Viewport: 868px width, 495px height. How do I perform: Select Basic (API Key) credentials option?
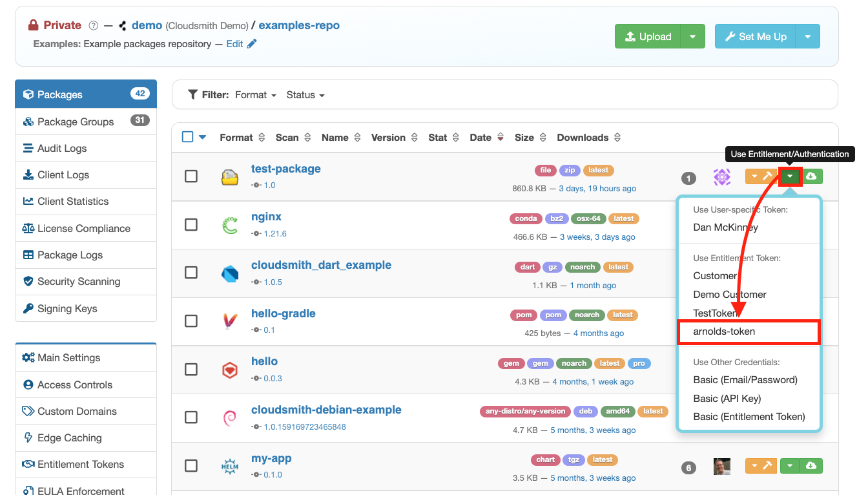pyautogui.click(x=749, y=399)
